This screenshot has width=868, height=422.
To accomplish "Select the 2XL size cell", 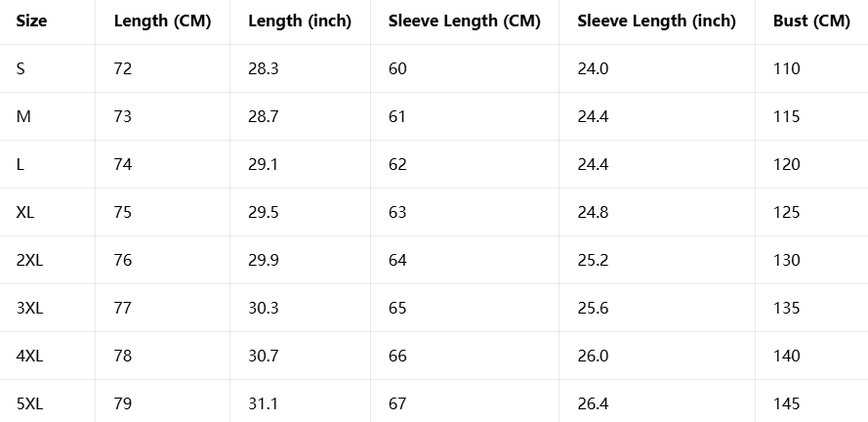I will [30, 260].
